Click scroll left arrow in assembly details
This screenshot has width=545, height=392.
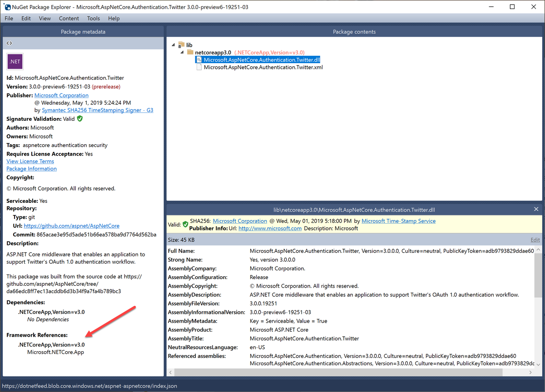click(x=170, y=372)
